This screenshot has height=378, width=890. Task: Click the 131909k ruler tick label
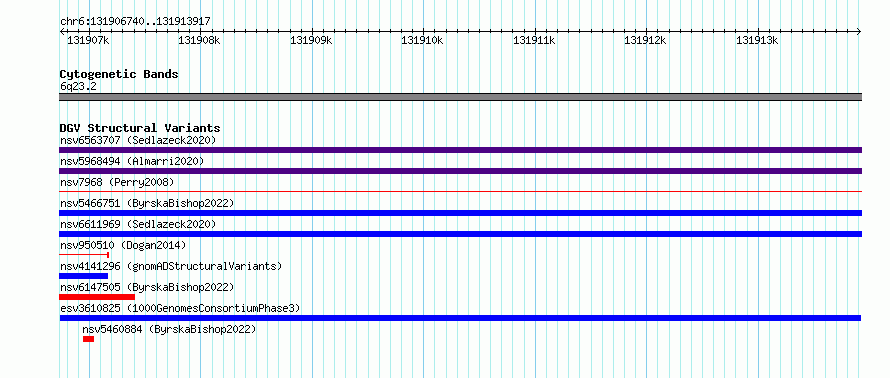(x=312, y=40)
